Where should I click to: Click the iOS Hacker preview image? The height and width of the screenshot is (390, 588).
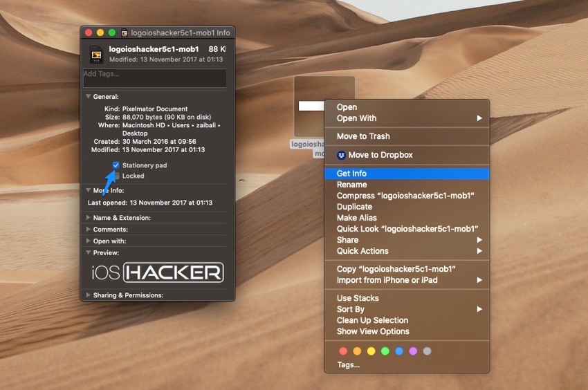158,272
